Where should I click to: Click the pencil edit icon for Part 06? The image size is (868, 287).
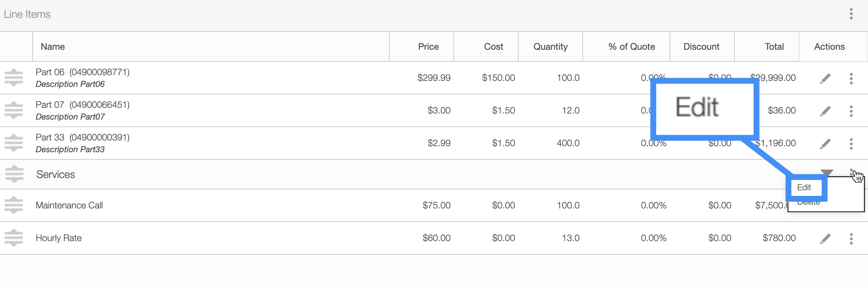pyautogui.click(x=826, y=78)
